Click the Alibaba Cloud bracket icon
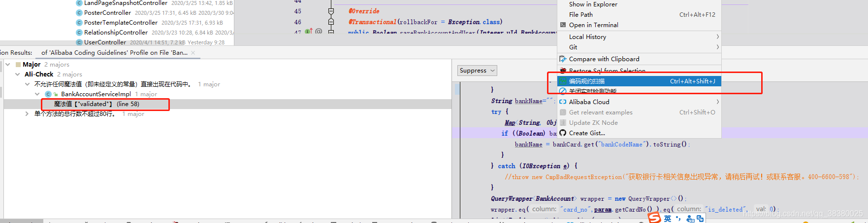Image resolution: width=868 pixels, height=223 pixels. 563,102
